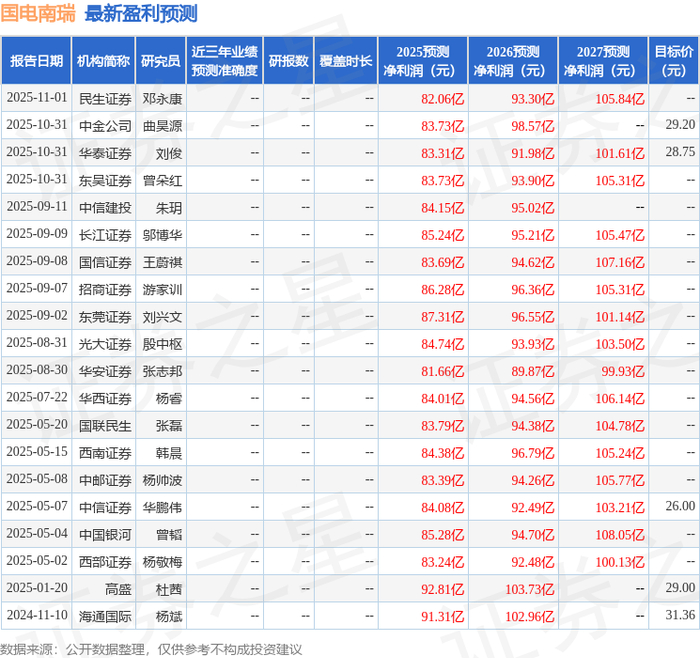Click the 94.38亿 forecast value
The image size is (700, 658).
tap(533, 425)
